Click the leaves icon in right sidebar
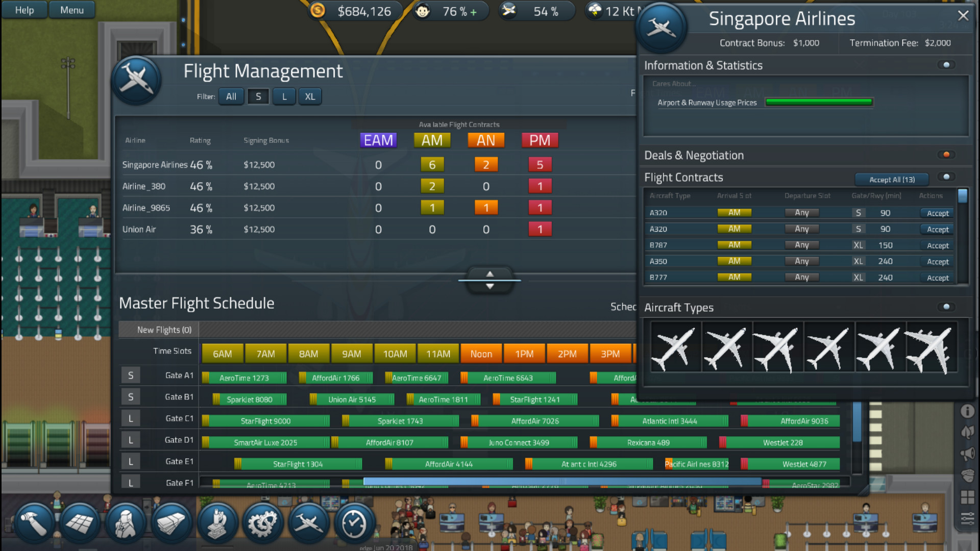Viewport: 980px width, 551px height. click(x=967, y=433)
